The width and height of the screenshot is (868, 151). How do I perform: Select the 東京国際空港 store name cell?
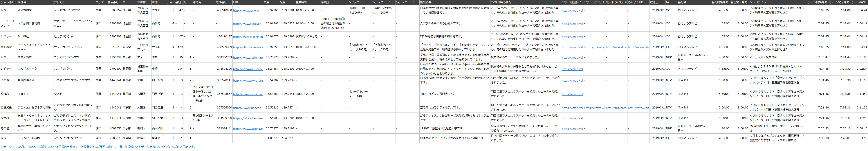pyautogui.click(x=26, y=80)
